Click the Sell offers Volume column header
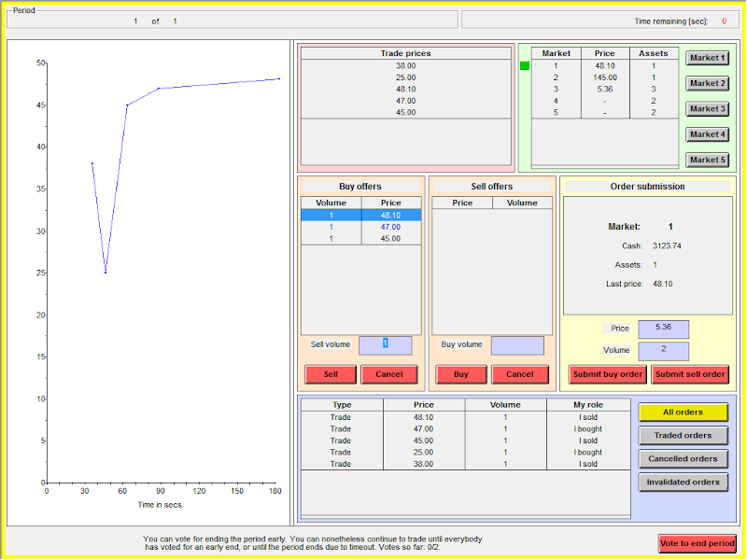 522,203
